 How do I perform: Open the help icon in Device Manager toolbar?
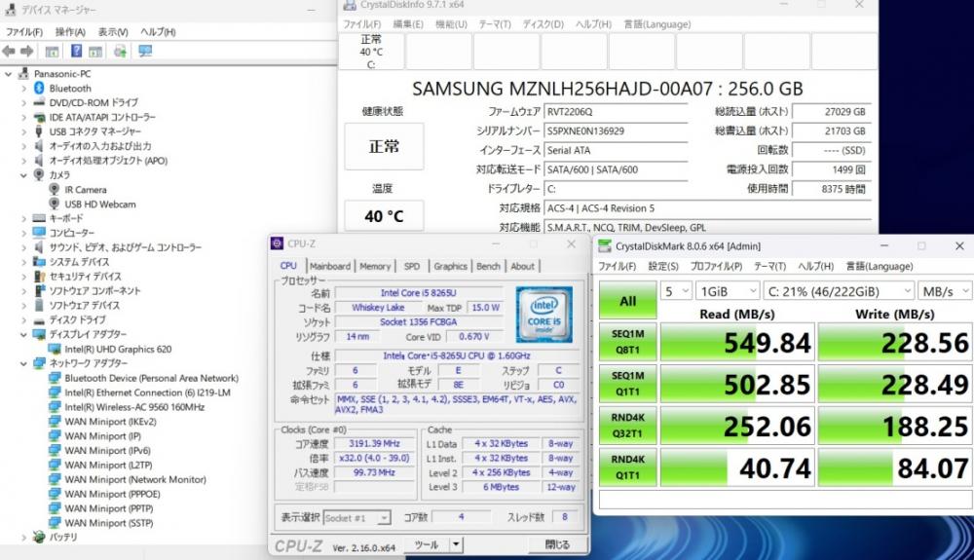76,51
